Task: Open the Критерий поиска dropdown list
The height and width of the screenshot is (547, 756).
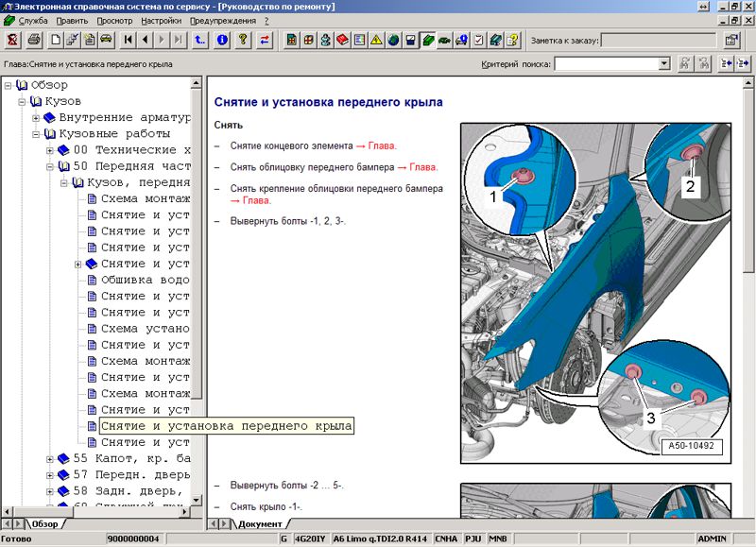Action: tap(664, 64)
